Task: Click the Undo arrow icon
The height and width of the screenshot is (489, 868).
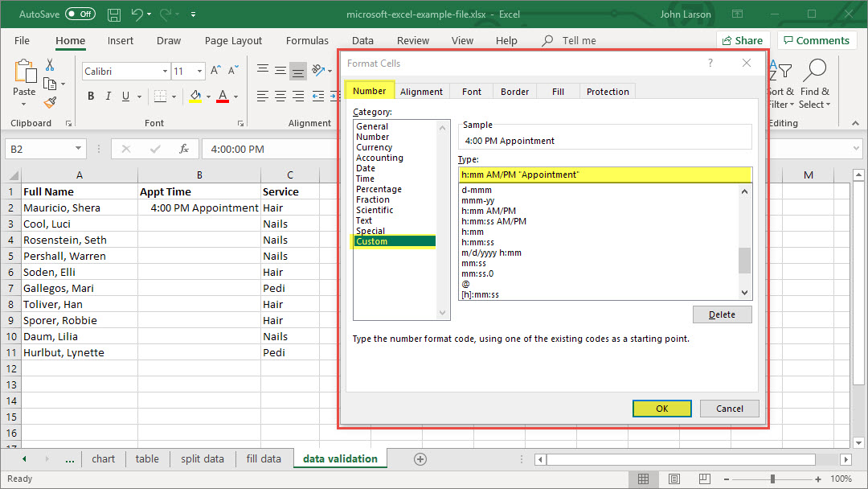Action: pyautogui.click(x=137, y=14)
